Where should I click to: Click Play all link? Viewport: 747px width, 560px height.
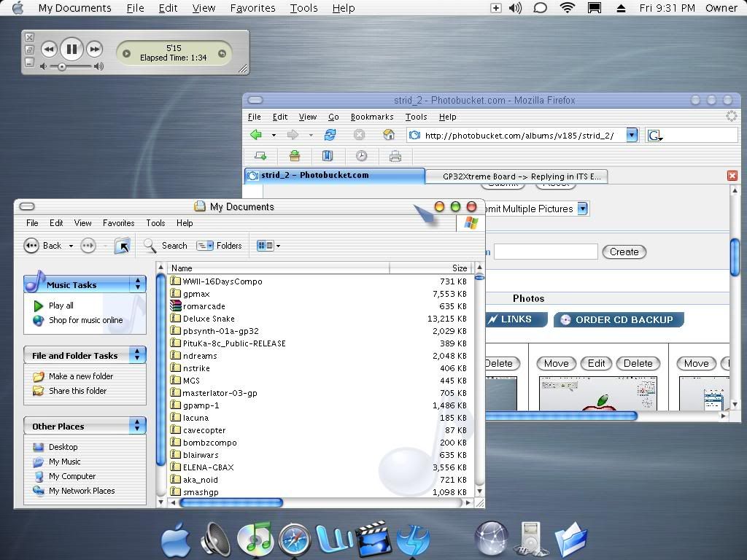click(x=61, y=306)
